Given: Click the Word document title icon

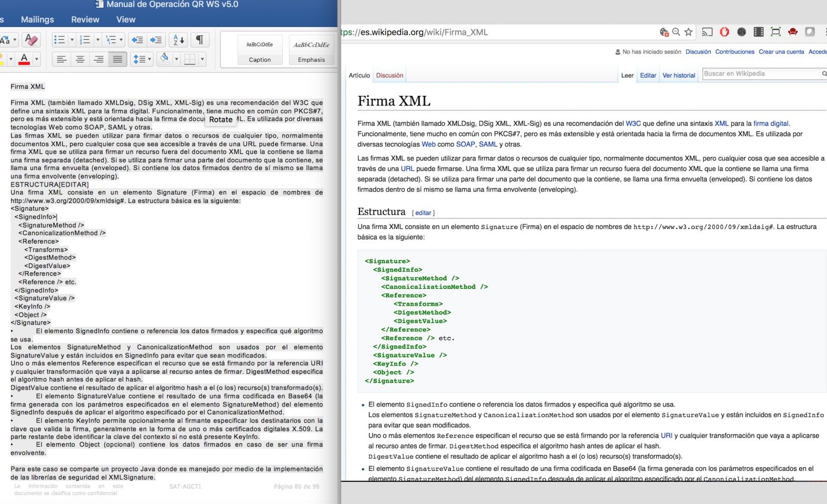Looking at the screenshot, I should pyautogui.click(x=99, y=4).
